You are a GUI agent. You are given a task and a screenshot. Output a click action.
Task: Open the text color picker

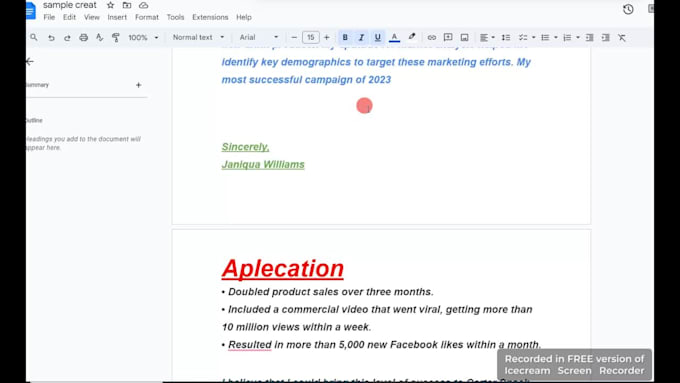pyautogui.click(x=394, y=37)
